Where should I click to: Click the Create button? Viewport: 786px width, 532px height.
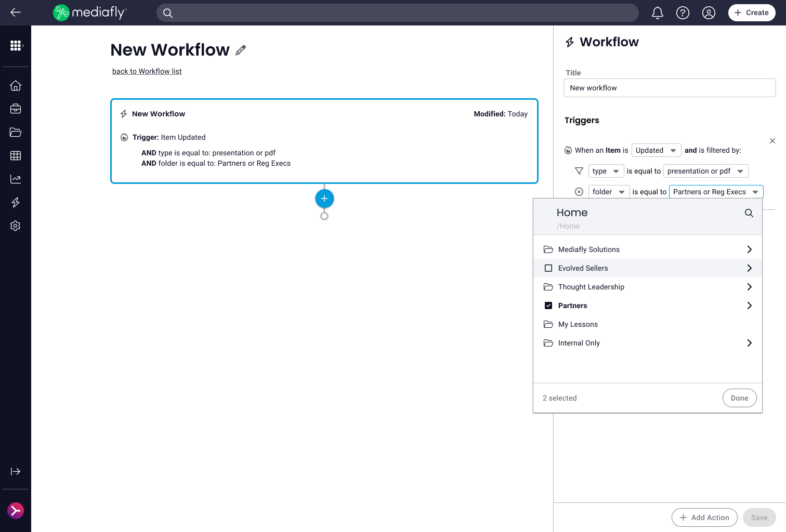752,13
